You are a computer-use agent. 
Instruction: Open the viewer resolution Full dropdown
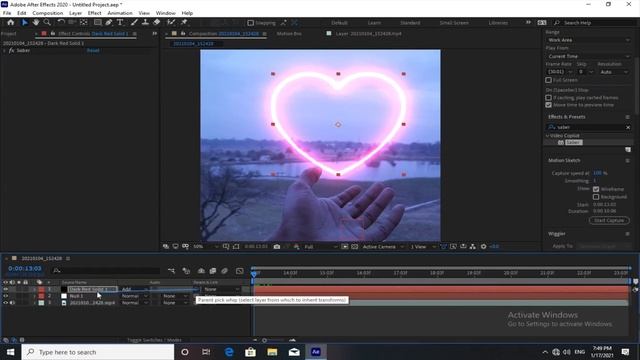coord(320,247)
